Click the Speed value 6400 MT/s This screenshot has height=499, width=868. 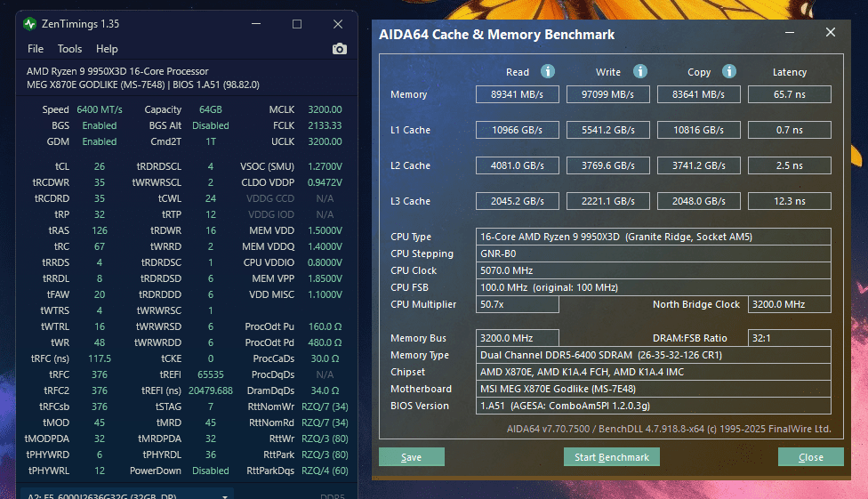coord(100,109)
